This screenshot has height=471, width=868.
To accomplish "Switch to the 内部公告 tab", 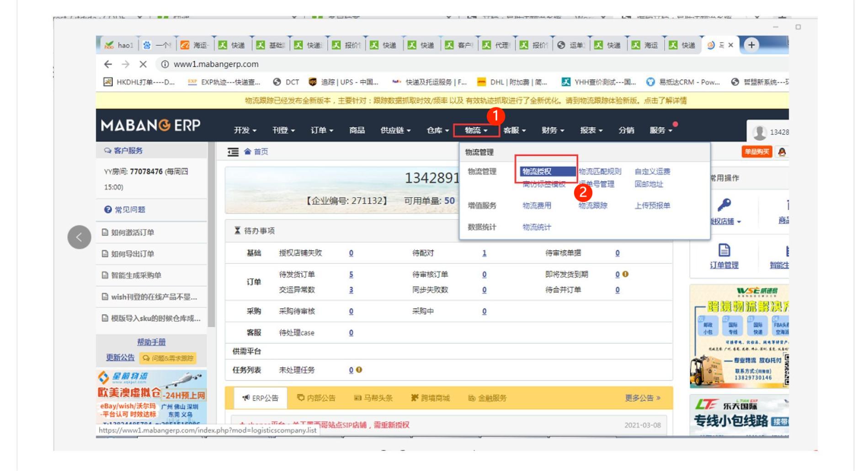I will coord(316,398).
